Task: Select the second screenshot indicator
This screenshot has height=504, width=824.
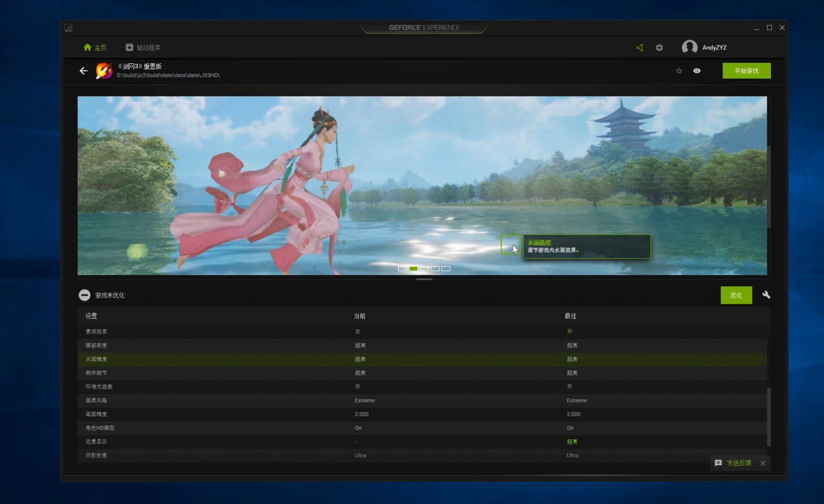Action: (413, 269)
